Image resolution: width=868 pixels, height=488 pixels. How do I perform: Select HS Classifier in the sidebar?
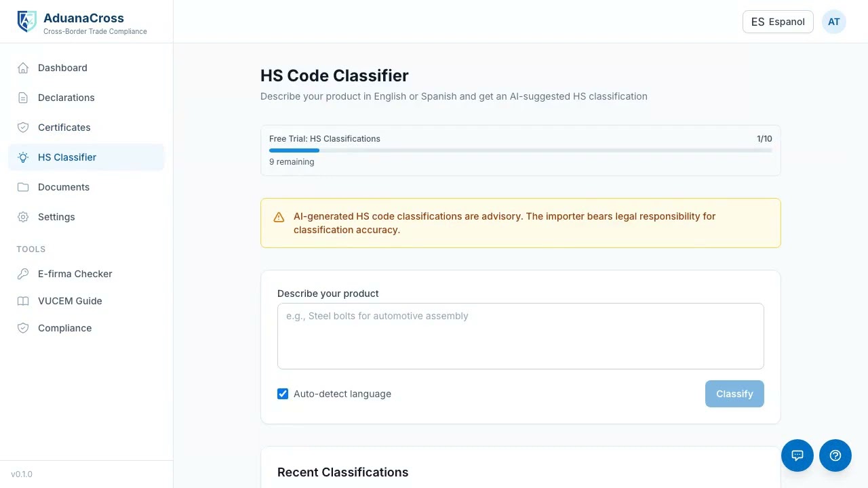[86, 157]
